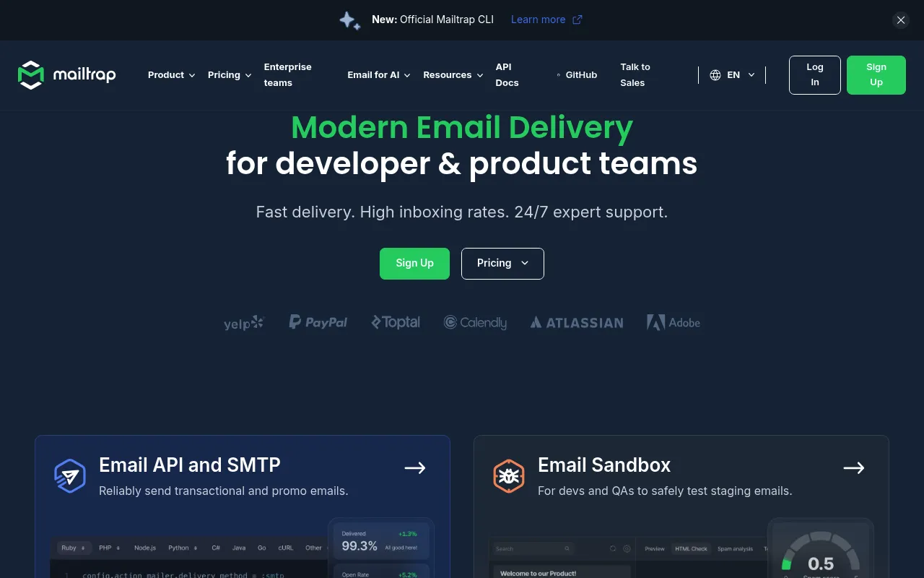Switch to the Spam analysis tab

click(736, 549)
